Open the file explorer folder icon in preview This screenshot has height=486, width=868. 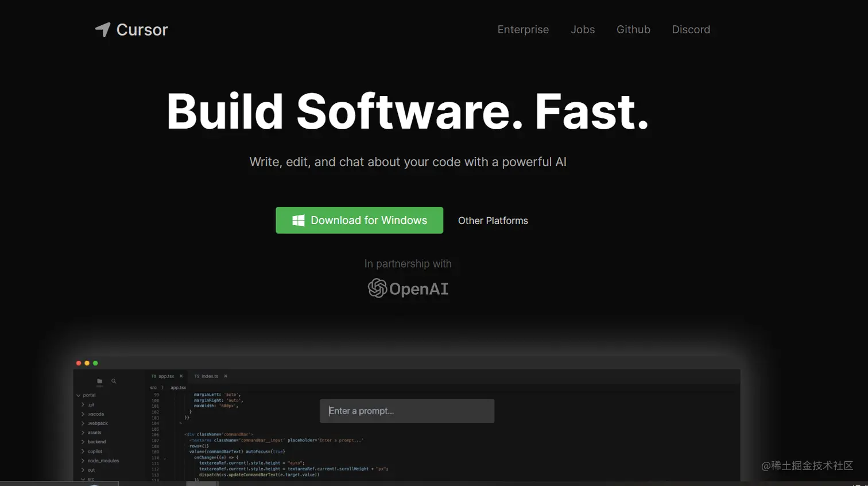point(99,381)
